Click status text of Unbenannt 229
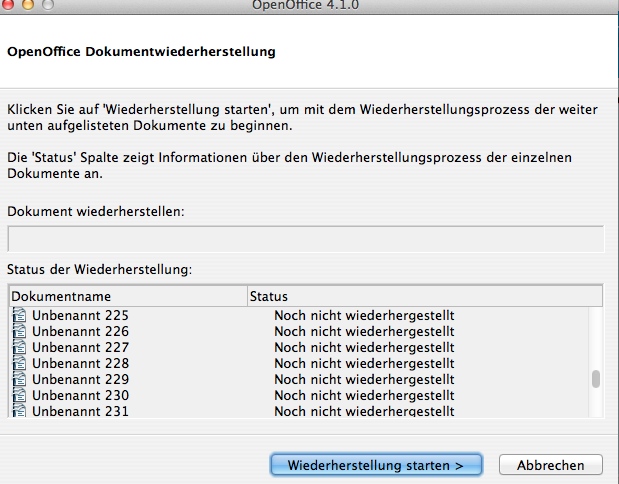This screenshot has height=484, width=619. [364, 379]
